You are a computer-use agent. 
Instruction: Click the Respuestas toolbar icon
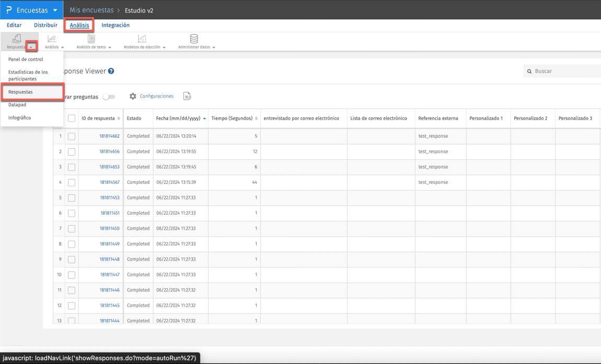pos(16,39)
